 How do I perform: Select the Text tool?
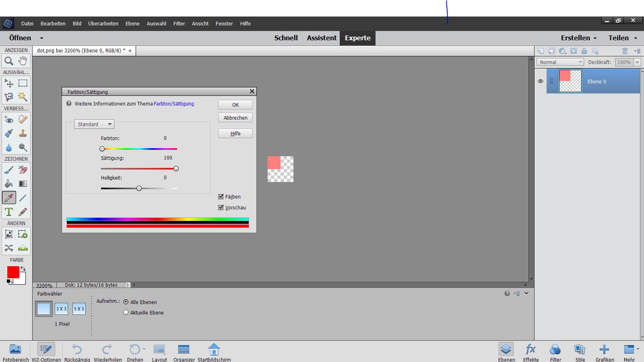coord(8,212)
